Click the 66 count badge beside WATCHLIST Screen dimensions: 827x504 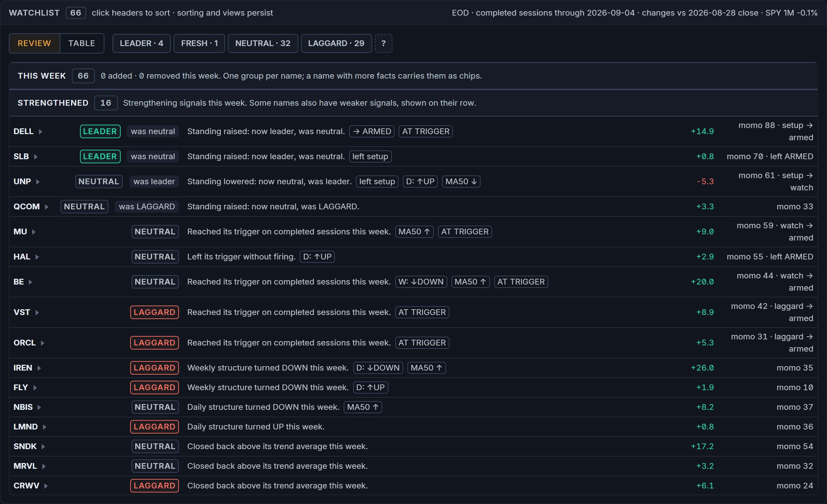click(x=76, y=13)
